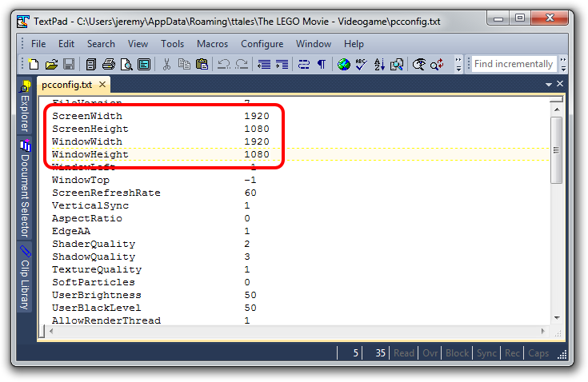The width and height of the screenshot is (588, 382).
Task: Toggle the Read status bar indicator
Action: [x=404, y=353]
